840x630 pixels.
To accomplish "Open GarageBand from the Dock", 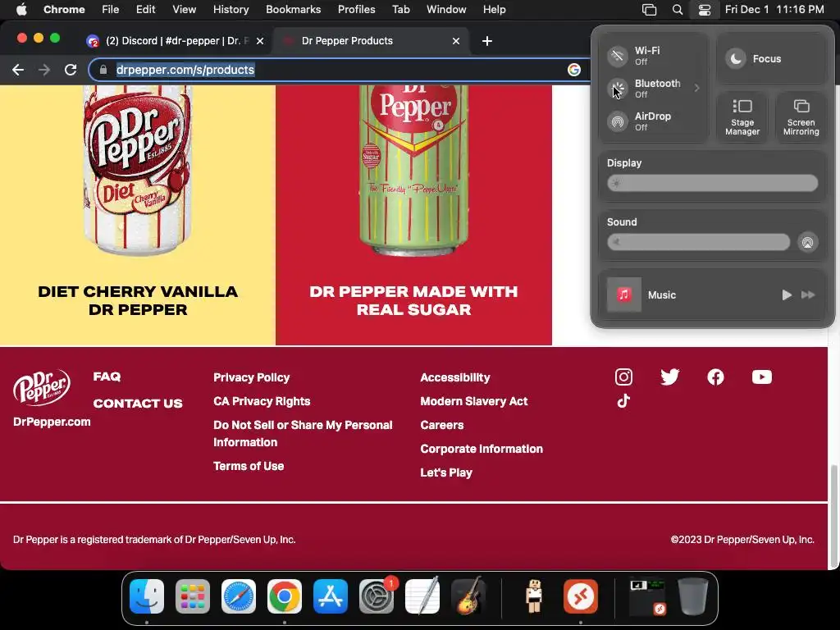I will 468,596.
